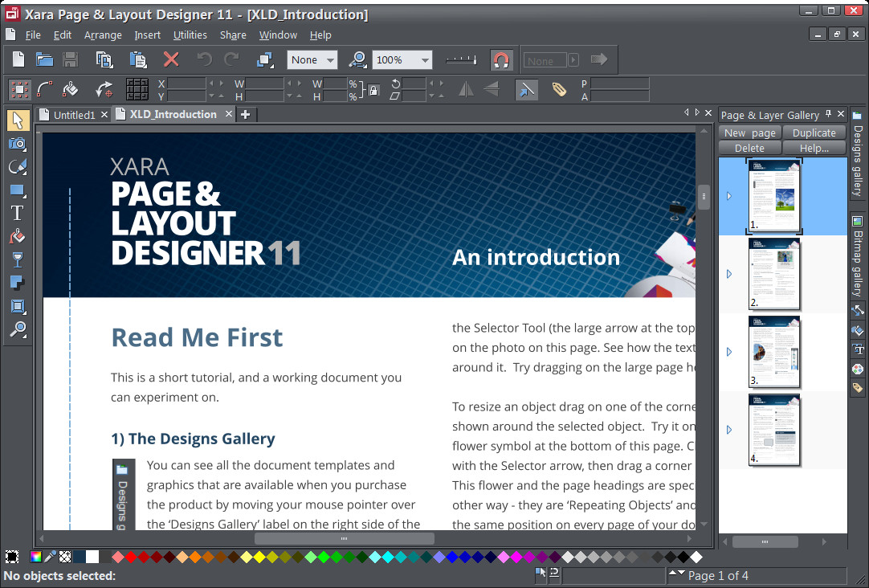
Task: Set no color with the crosshatch swatch
Action: pyautogui.click(x=65, y=557)
